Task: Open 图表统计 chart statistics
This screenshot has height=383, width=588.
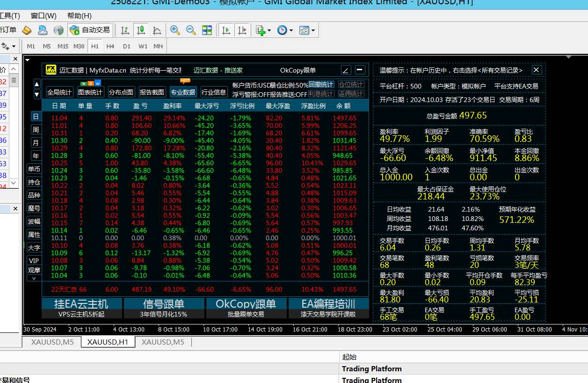Action: tap(90, 92)
